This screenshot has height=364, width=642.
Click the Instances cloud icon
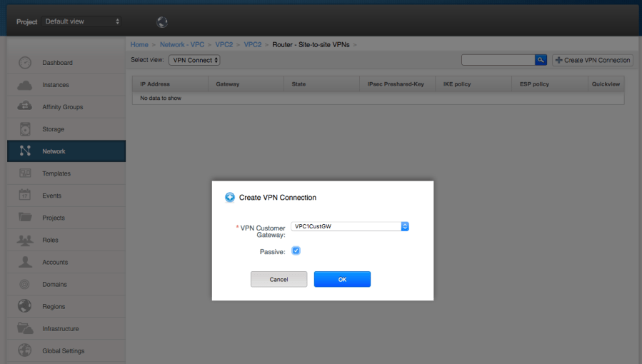25,85
